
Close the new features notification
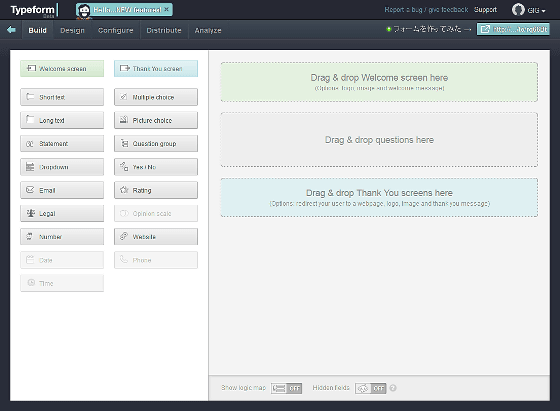(166, 9)
